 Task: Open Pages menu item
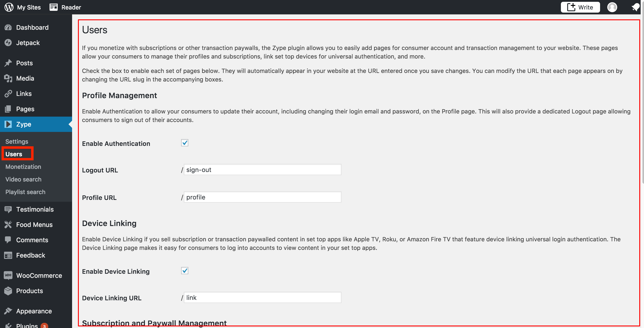pyautogui.click(x=36, y=109)
